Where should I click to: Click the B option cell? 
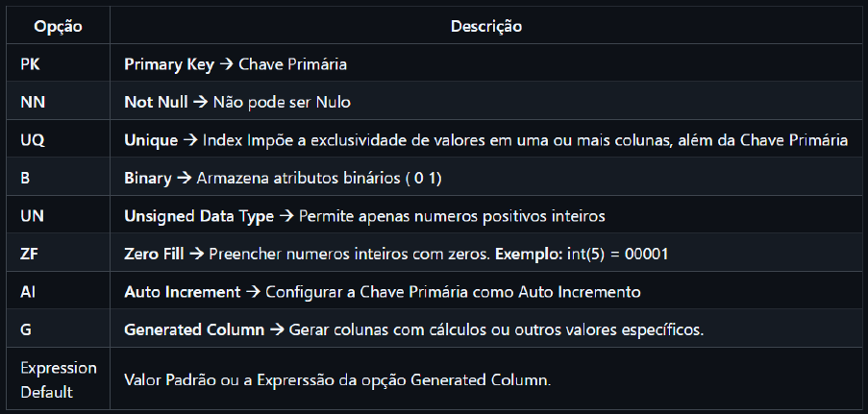(x=25, y=179)
